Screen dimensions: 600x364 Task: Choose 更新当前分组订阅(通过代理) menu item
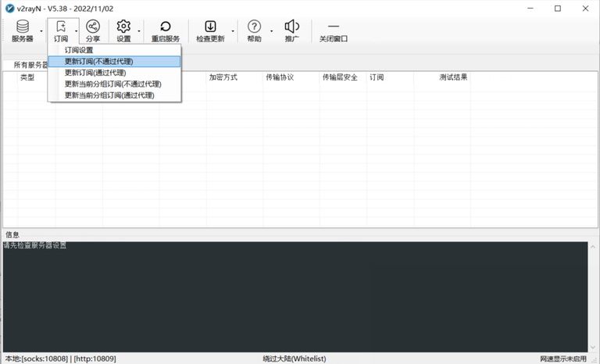point(109,95)
